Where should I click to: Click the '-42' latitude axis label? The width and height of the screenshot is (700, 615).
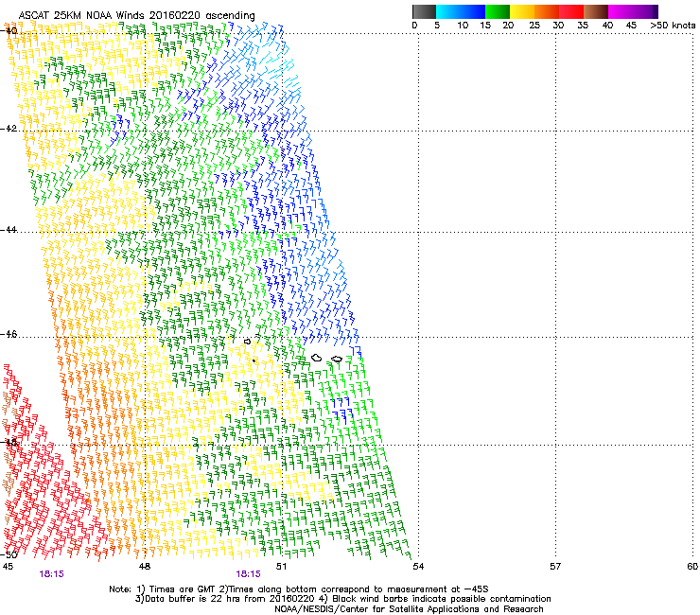[x=9, y=128]
